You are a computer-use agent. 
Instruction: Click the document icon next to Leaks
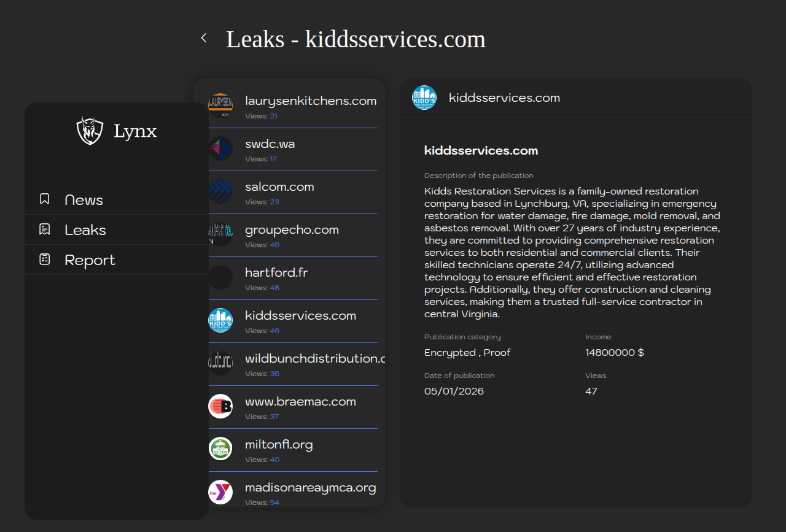pos(45,229)
